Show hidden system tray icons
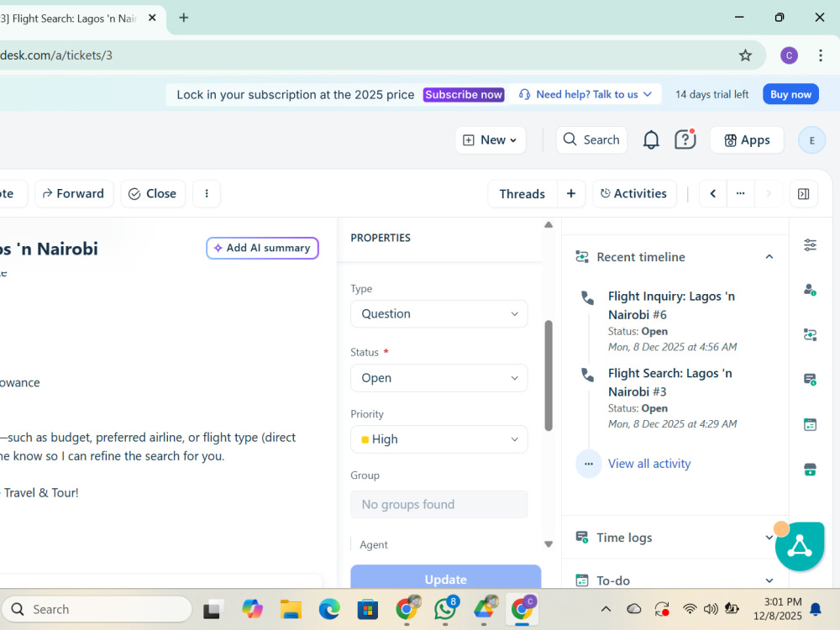The width and height of the screenshot is (840, 630). [x=606, y=609]
